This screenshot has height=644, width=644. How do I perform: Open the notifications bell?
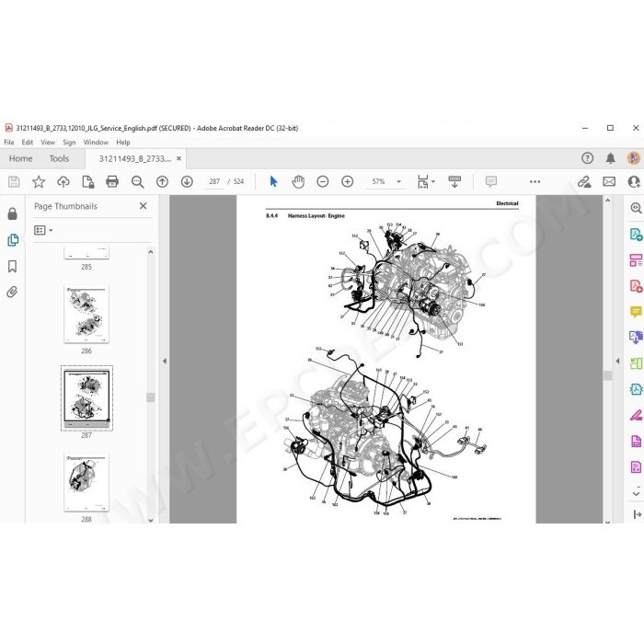pyautogui.click(x=611, y=158)
